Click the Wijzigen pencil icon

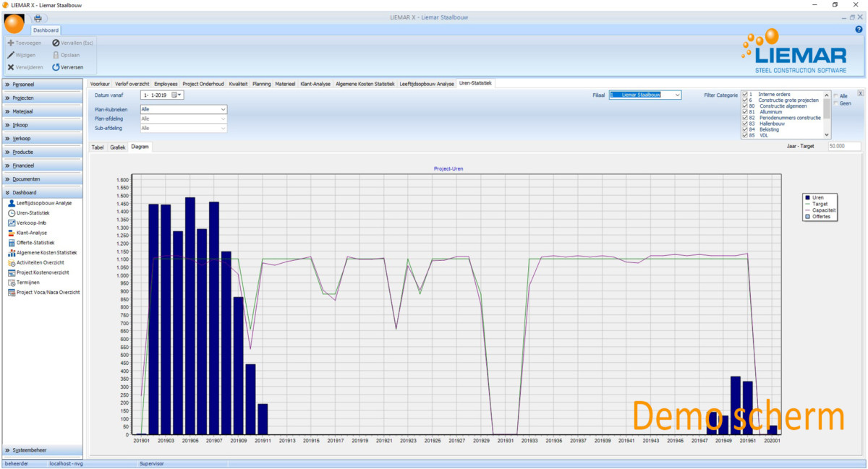(x=11, y=55)
